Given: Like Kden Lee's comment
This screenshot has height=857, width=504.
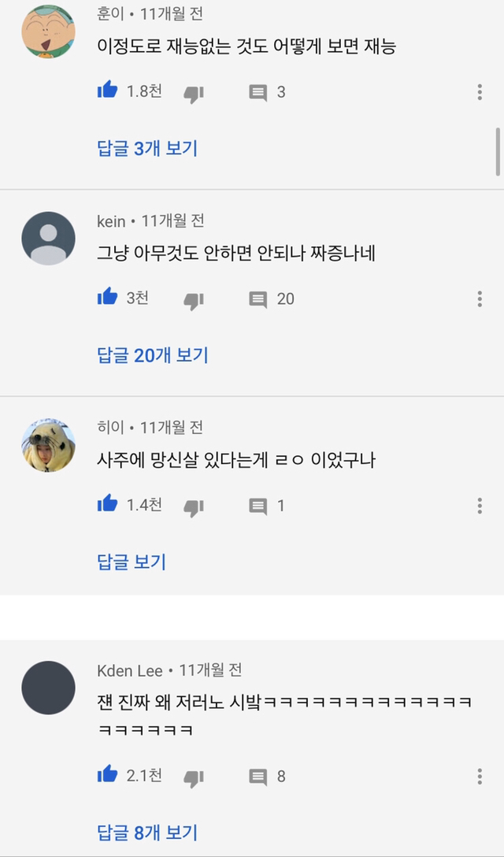Looking at the screenshot, I should 107,775.
